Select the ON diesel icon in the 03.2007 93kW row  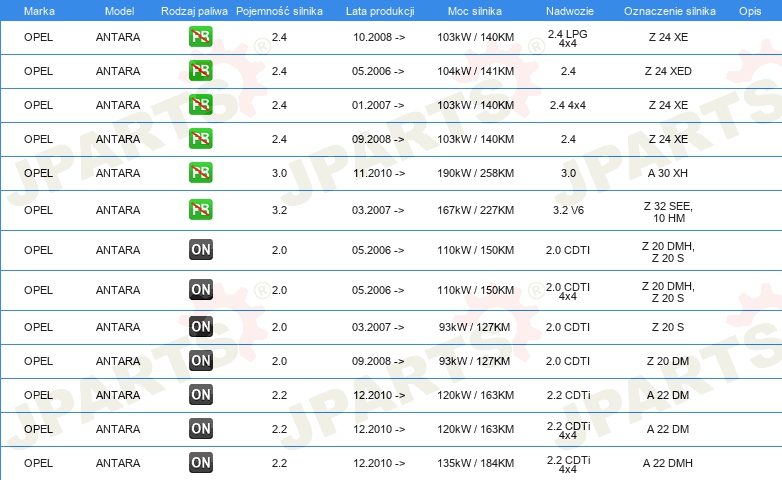pyautogui.click(x=200, y=326)
